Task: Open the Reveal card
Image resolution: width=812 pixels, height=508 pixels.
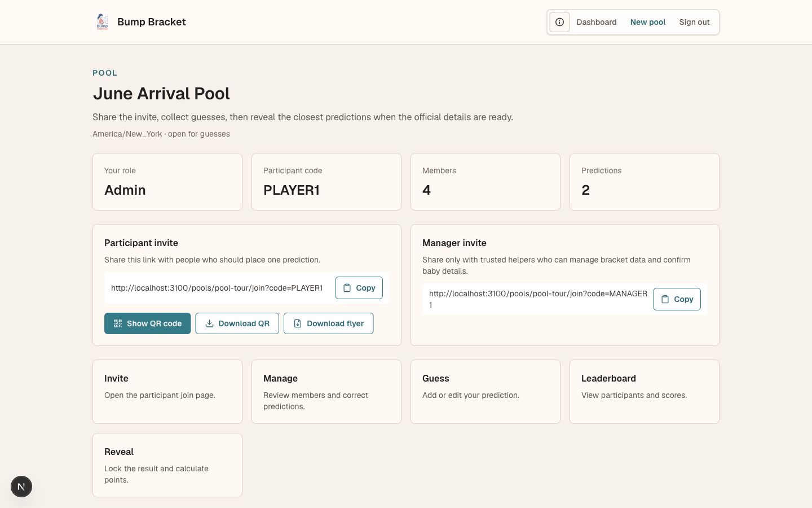Action: [167, 465]
